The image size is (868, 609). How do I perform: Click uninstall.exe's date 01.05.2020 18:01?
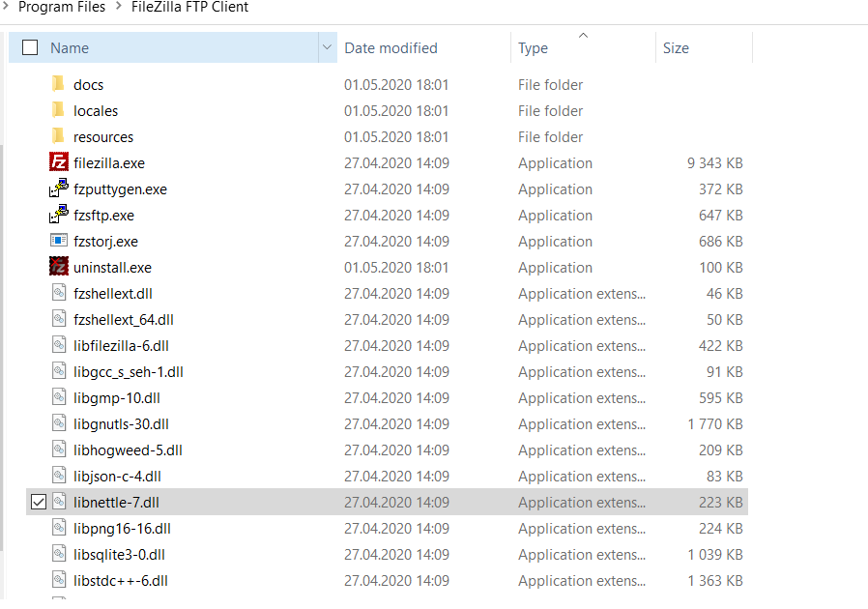396,268
